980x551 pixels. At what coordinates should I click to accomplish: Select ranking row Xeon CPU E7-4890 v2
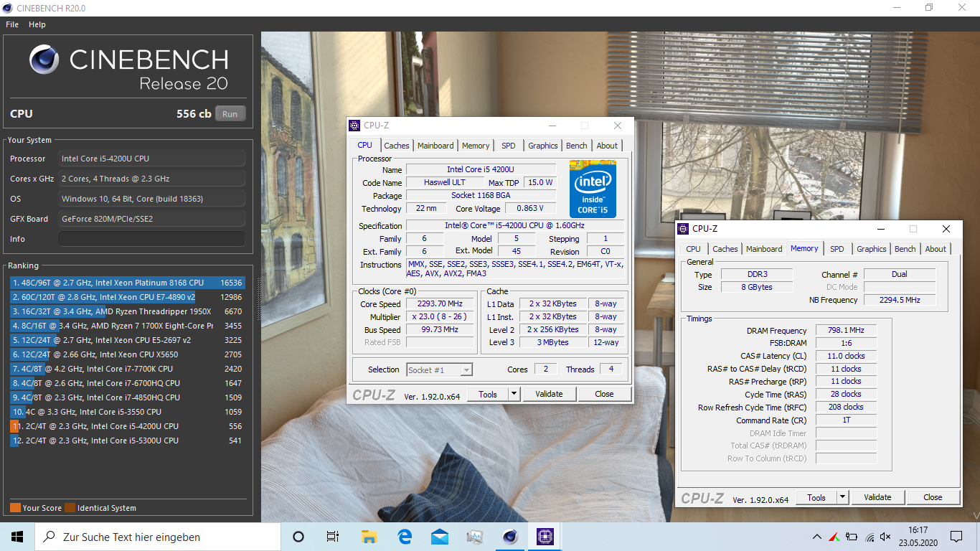pyautogui.click(x=127, y=297)
